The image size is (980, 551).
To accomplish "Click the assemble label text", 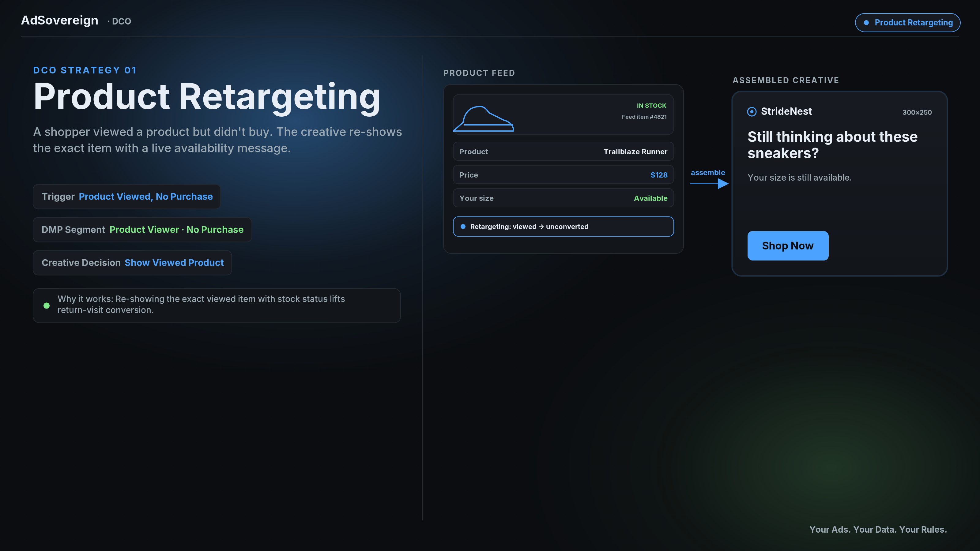I will tap(708, 173).
